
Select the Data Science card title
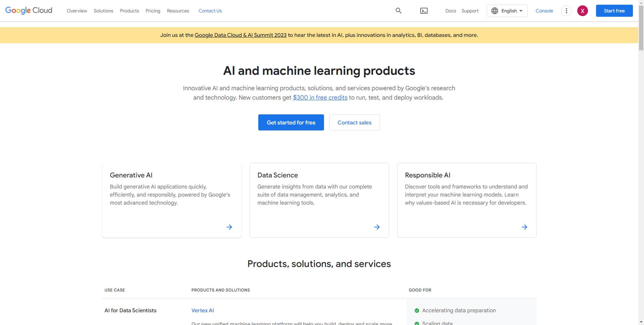click(x=278, y=175)
